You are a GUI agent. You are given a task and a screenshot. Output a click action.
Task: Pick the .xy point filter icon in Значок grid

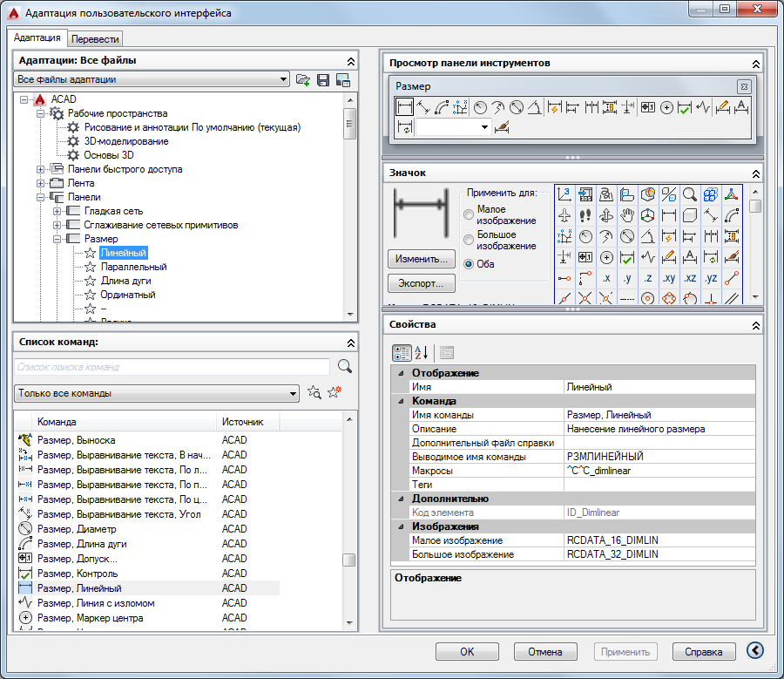[x=669, y=278]
